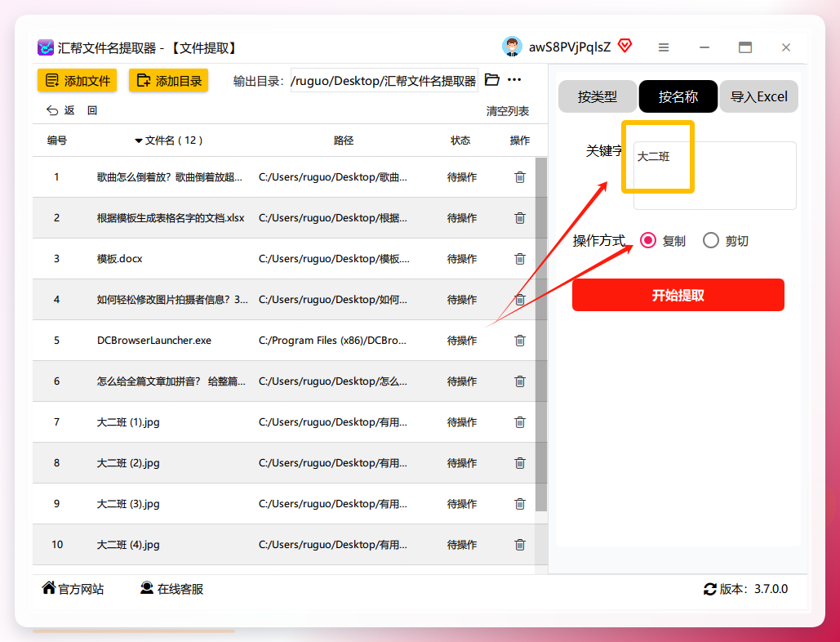The image size is (840, 642).
Task: Click the red VIP diamond icon
Action: click(624, 46)
